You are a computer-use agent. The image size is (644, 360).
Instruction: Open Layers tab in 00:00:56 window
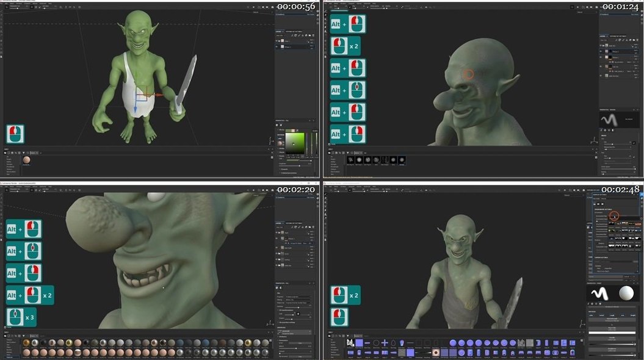pyautogui.click(x=279, y=31)
